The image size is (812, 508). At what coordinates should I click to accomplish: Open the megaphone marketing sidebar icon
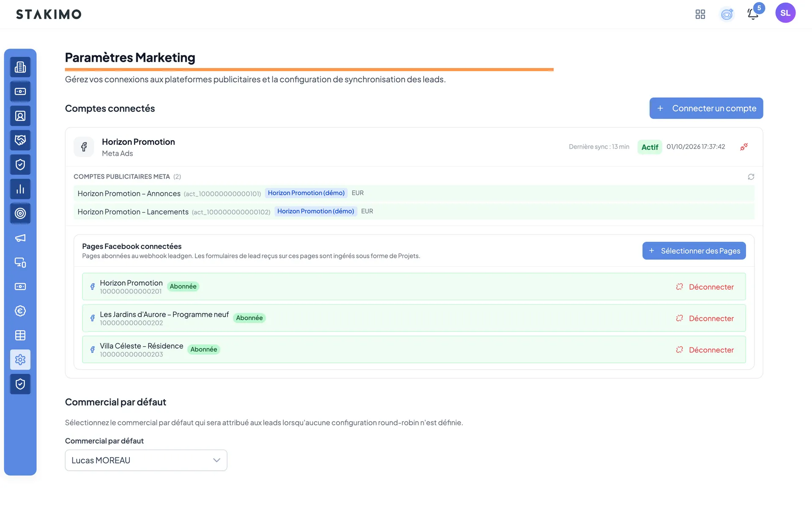(20, 238)
